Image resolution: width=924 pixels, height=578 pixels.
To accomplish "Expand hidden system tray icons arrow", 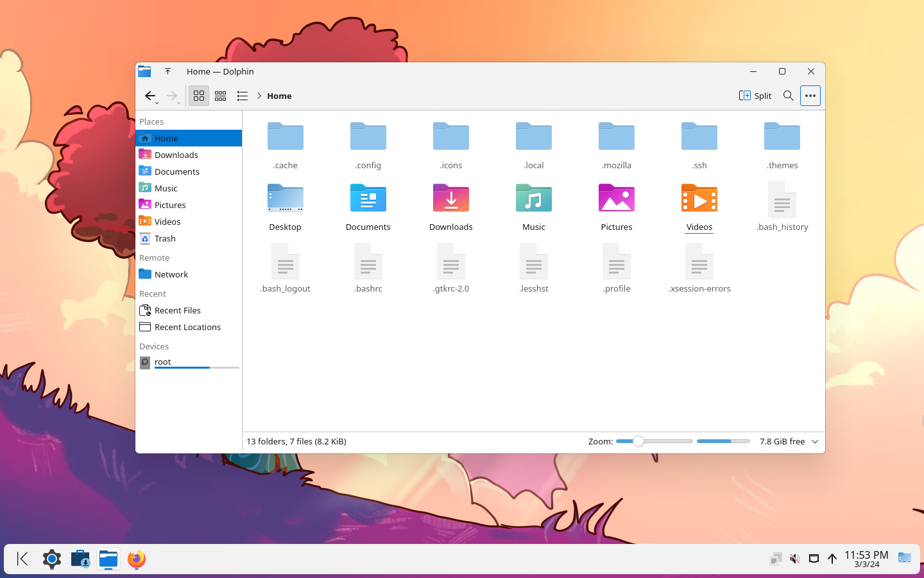I will click(832, 559).
